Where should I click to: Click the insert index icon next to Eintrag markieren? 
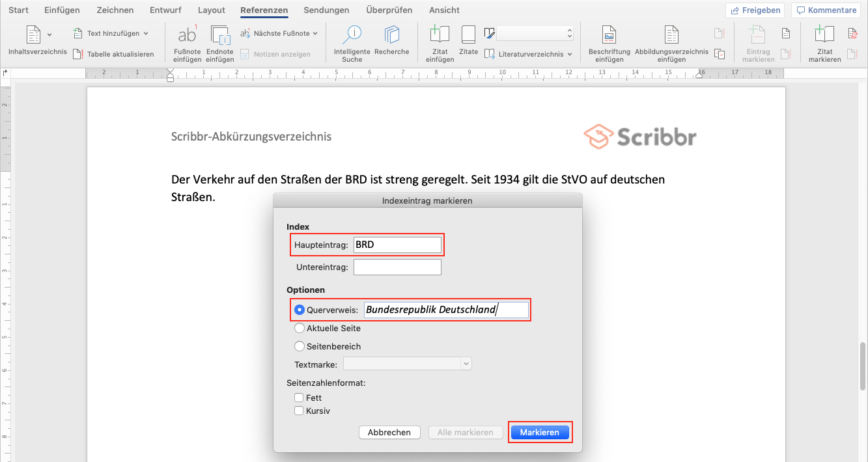pos(786,34)
